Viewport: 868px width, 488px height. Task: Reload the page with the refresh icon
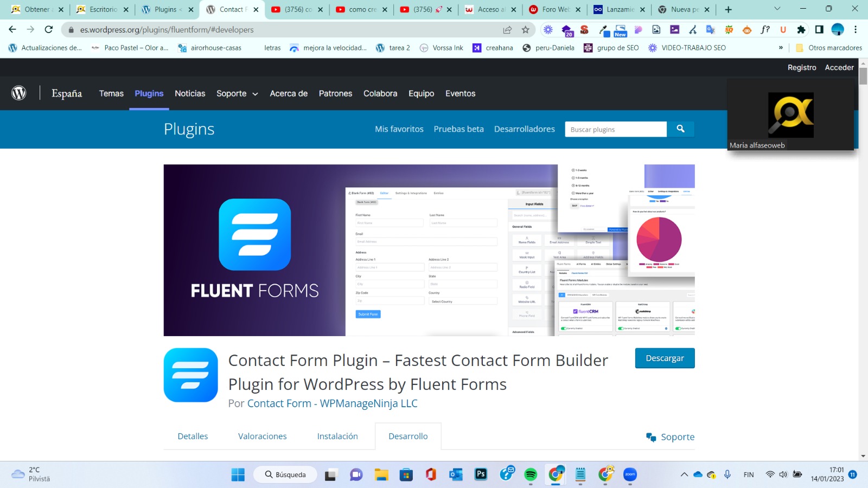click(49, 29)
